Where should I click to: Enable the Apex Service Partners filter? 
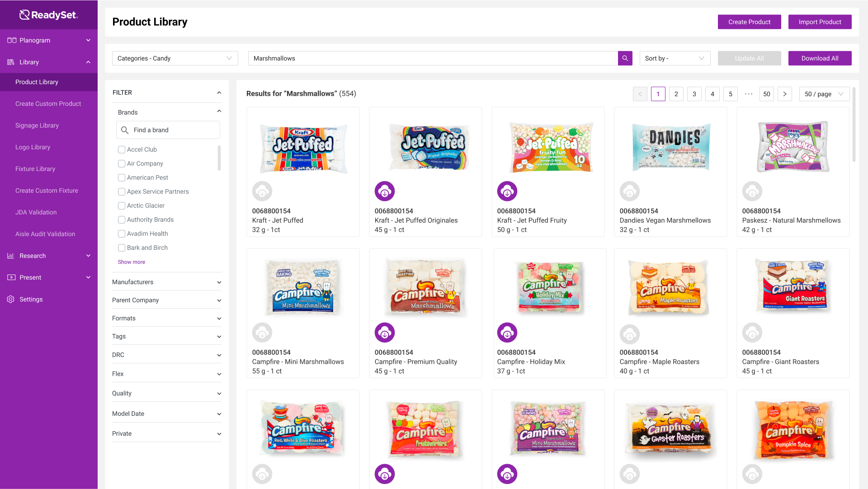pos(122,192)
